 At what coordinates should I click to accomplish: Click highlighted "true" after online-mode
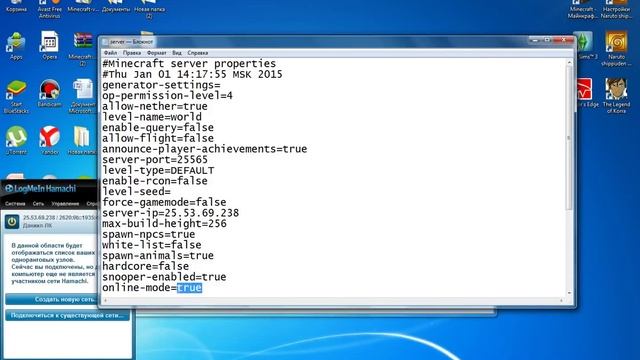tap(189, 288)
